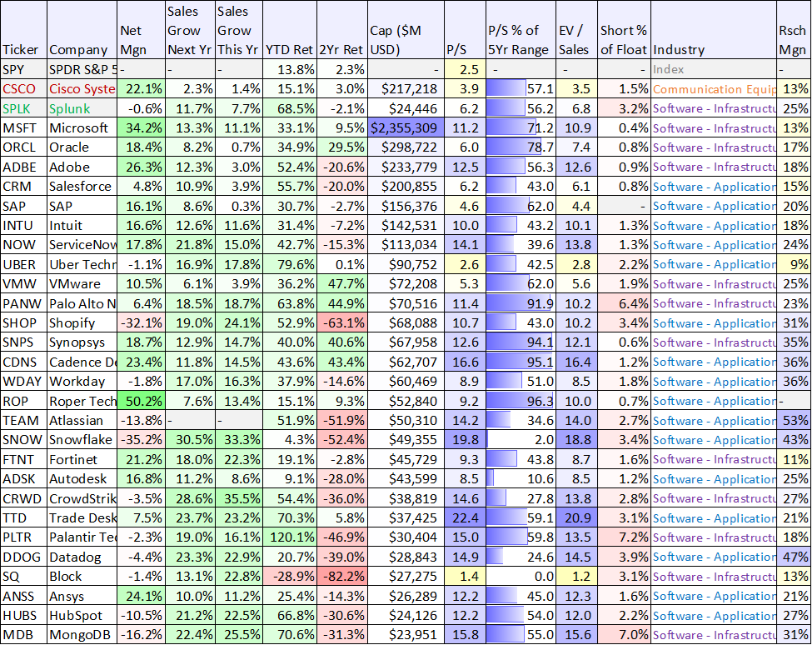
Task: Select the Rsch Mgn column header
Action: click(794, 30)
